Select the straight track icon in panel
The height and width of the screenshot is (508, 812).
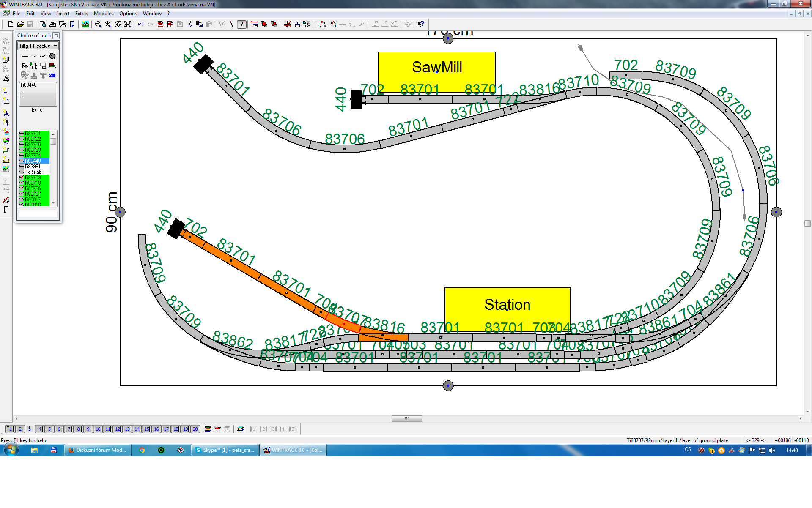click(25, 56)
